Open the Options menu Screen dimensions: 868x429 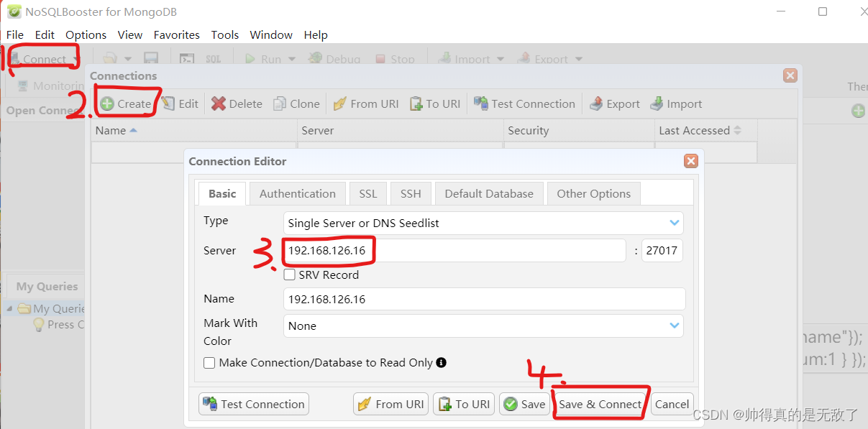[x=86, y=34]
